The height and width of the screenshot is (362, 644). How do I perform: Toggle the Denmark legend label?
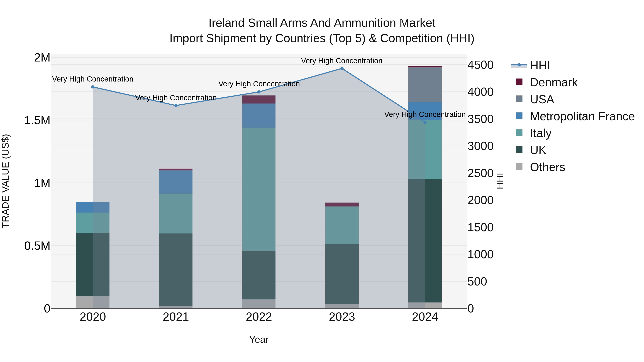click(554, 82)
